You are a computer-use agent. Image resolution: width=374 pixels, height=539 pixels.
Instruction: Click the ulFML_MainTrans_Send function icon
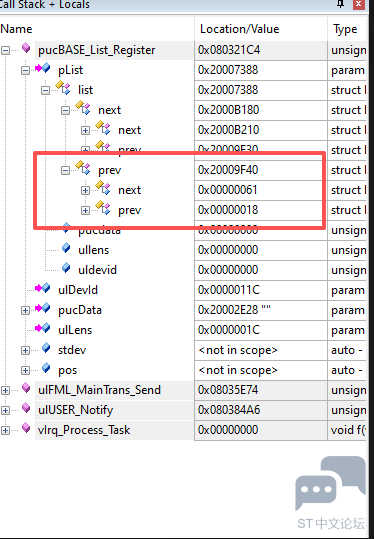26,388
